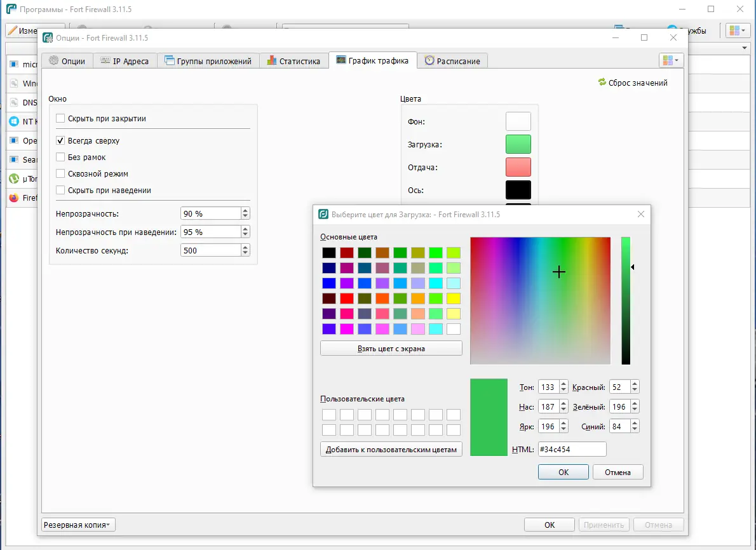Screen dimensions: 756x550
Task: Click the Options tab gear icon
Action: pos(53,61)
